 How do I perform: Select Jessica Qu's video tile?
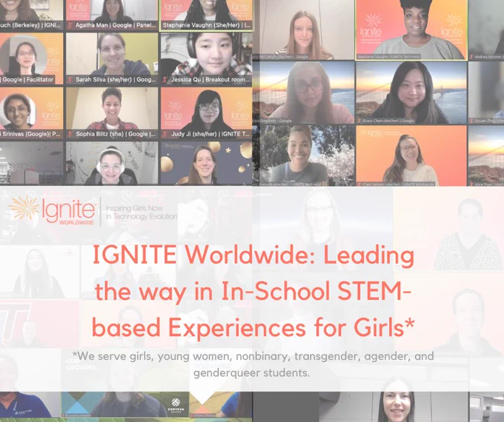206,58
